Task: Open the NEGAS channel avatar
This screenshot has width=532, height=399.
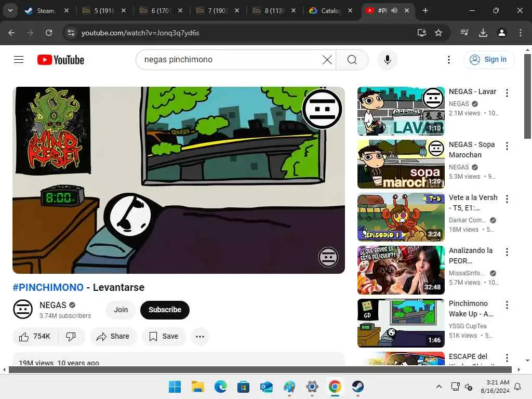Action: [23, 310]
